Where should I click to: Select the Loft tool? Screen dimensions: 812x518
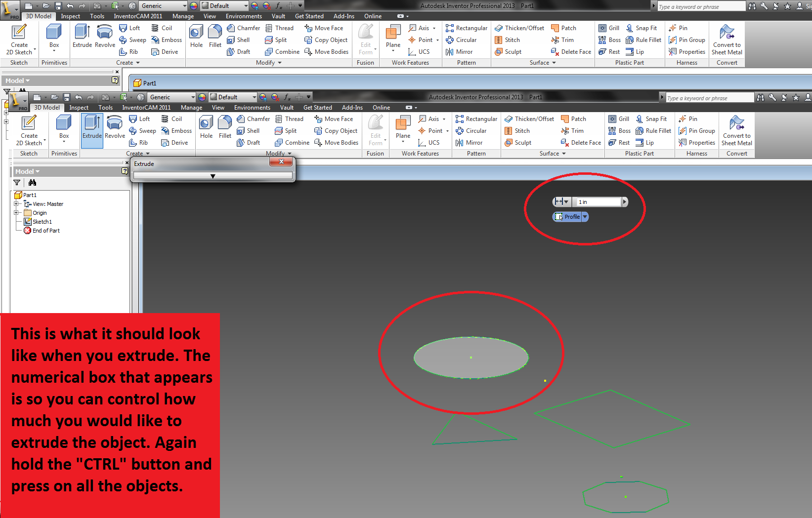[x=141, y=119]
